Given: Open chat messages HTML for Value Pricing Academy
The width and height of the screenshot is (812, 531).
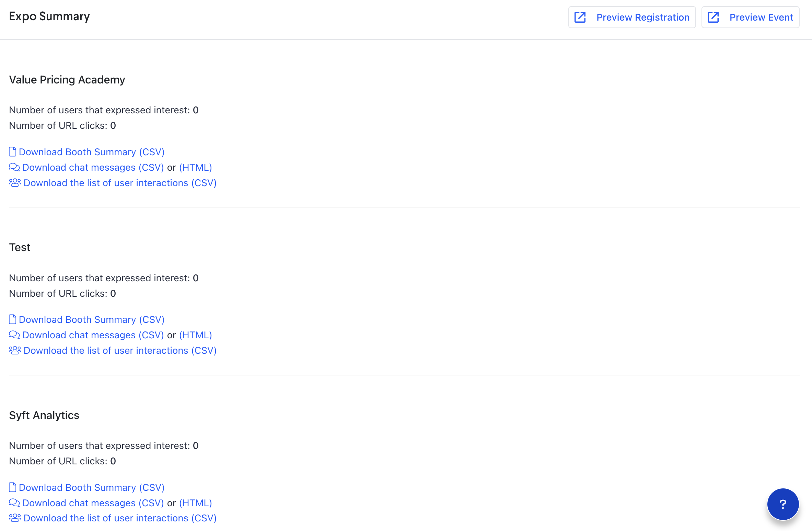Looking at the screenshot, I should tap(196, 167).
